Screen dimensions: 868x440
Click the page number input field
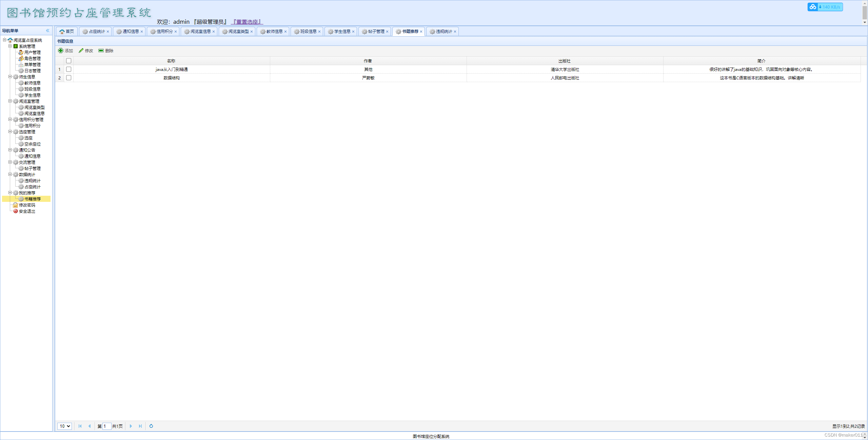[107, 426]
